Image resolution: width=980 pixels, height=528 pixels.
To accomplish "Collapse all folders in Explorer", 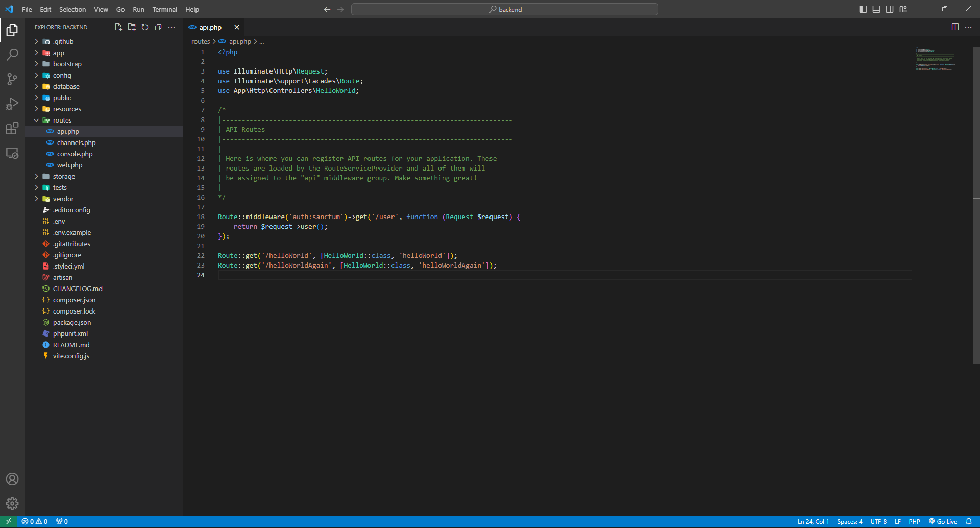I will point(158,27).
